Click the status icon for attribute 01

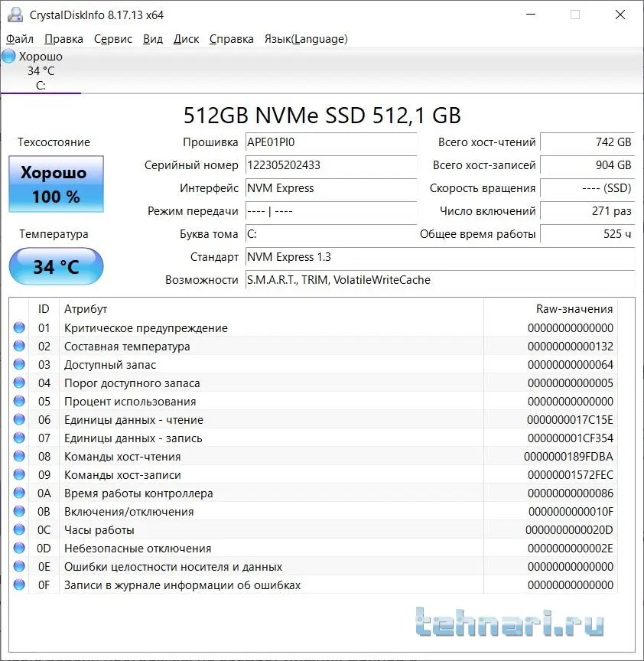click(19, 327)
